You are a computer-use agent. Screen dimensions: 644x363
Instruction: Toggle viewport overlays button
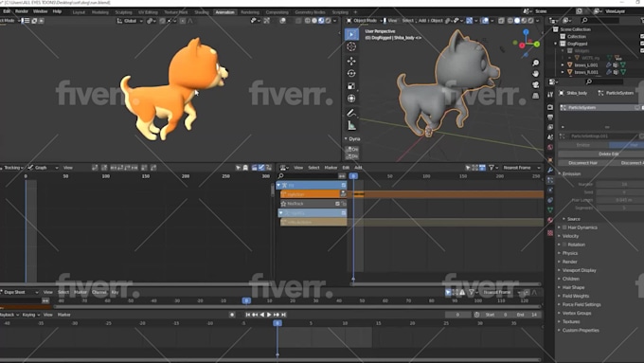click(x=485, y=20)
